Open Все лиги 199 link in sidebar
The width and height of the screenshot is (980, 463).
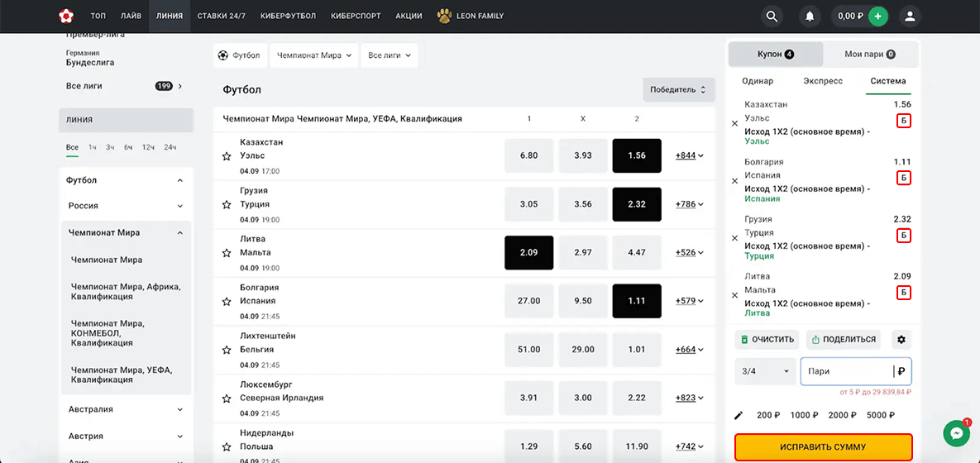(124, 86)
